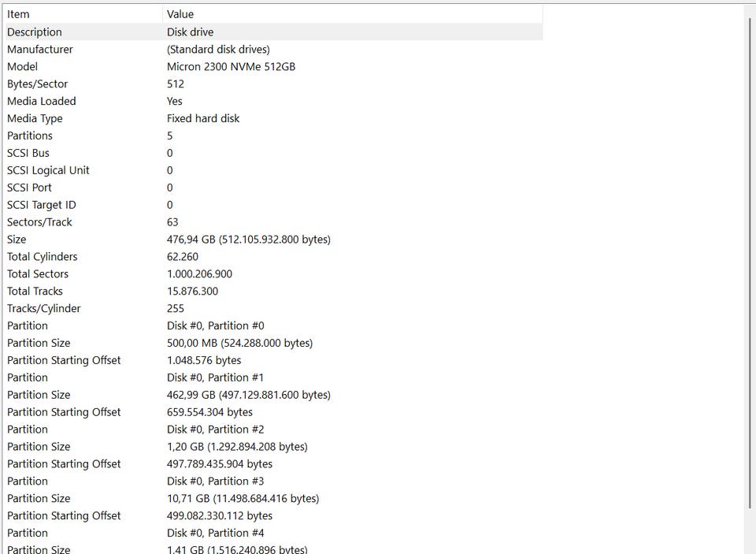Click the '499.082.330.112 bytes' offset value
The width and height of the screenshot is (756, 554).
point(220,516)
